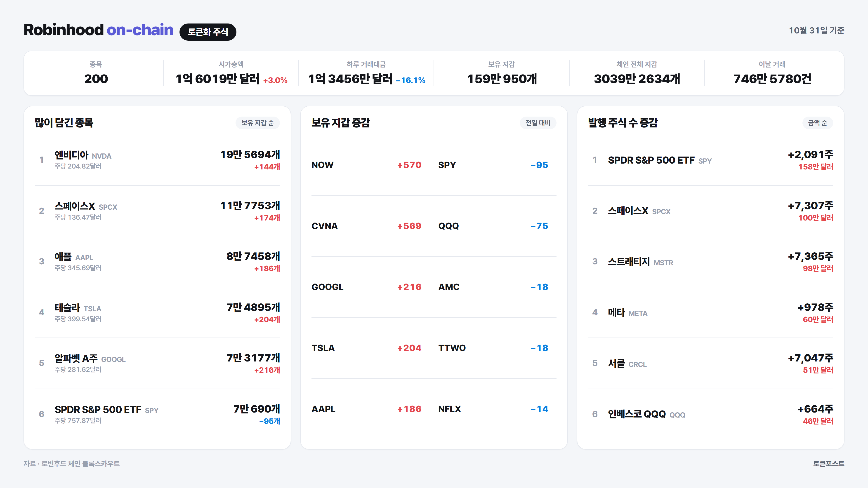Viewport: 868px width, 488px height.
Task: Open the 알파벳 A주 GOOGL row
Action: 157,363
